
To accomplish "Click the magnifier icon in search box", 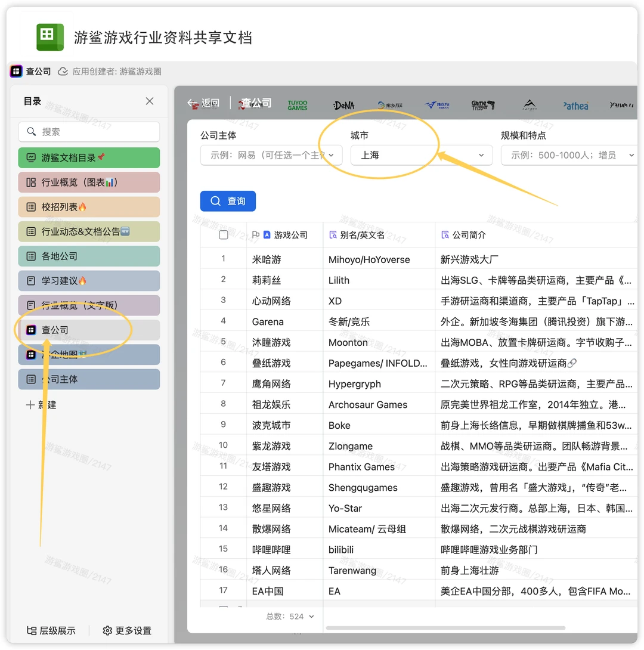I will tap(31, 132).
